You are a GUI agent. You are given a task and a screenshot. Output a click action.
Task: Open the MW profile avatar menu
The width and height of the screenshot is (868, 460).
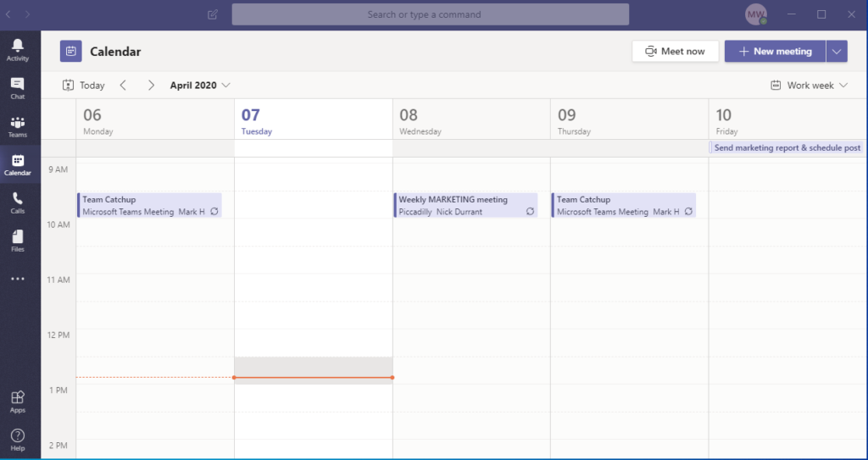click(x=755, y=14)
